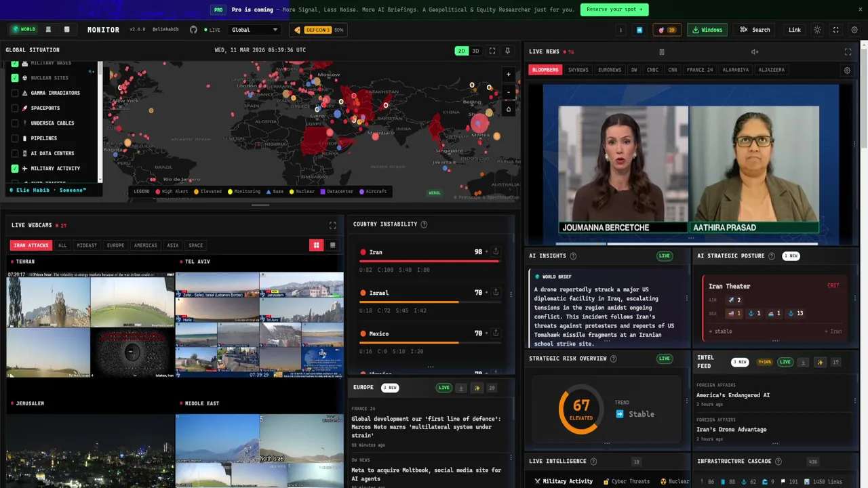The width and height of the screenshot is (868, 488).
Task: Expand the map to fullscreen
Action: pyautogui.click(x=492, y=51)
